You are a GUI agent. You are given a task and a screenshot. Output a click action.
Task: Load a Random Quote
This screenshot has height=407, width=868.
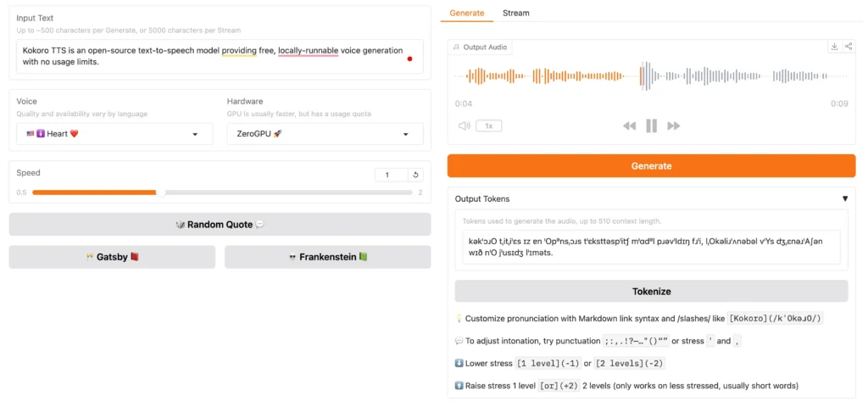[220, 225]
